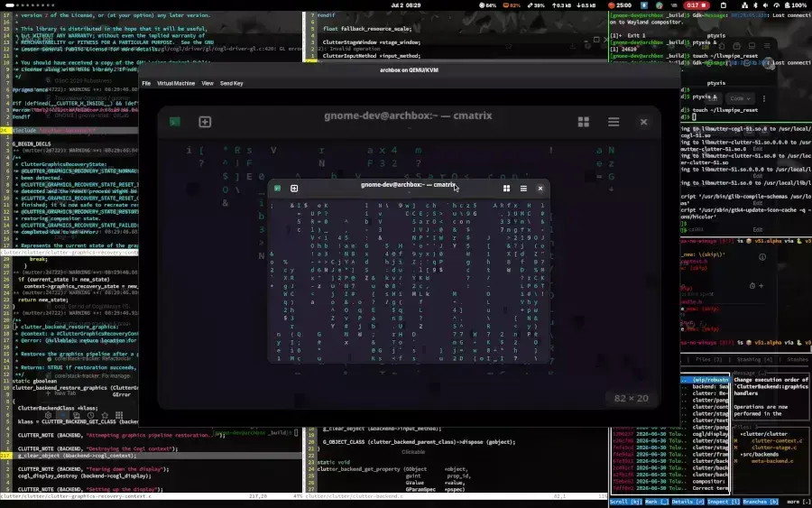Image resolution: width=812 pixels, height=508 pixels.
Task: Click the Bluetooth icon in top bar
Action: (x=755, y=5)
